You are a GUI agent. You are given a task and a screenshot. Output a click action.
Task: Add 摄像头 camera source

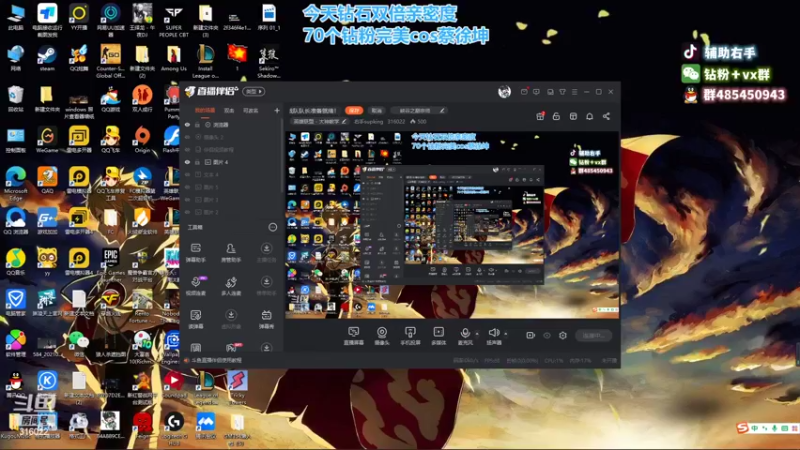pyautogui.click(x=382, y=336)
